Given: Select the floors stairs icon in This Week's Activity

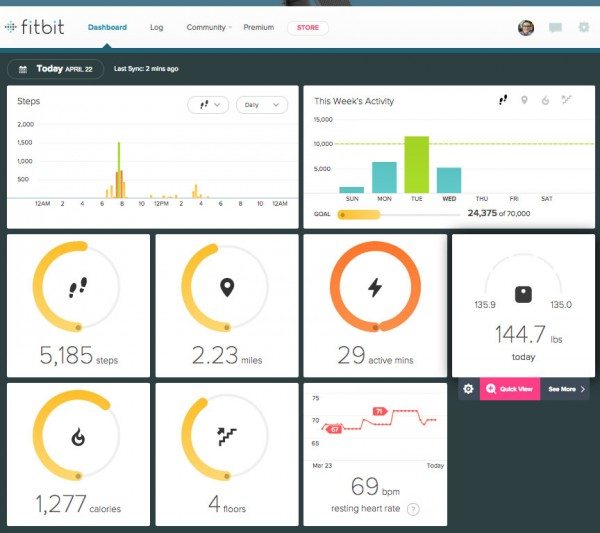Looking at the screenshot, I should tap(566, 100).
